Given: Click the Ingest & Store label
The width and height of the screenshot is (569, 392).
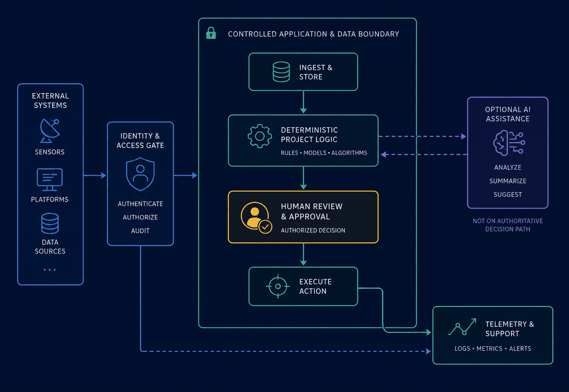Looking at the screenshot, I should point(316,72).
